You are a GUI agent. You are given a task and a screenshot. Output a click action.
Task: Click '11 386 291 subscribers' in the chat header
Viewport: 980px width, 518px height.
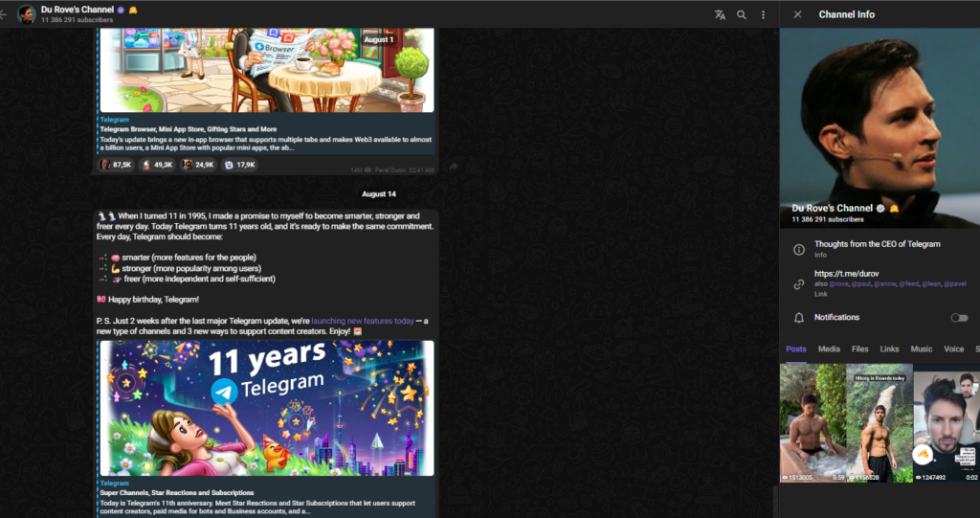(77, 20)
